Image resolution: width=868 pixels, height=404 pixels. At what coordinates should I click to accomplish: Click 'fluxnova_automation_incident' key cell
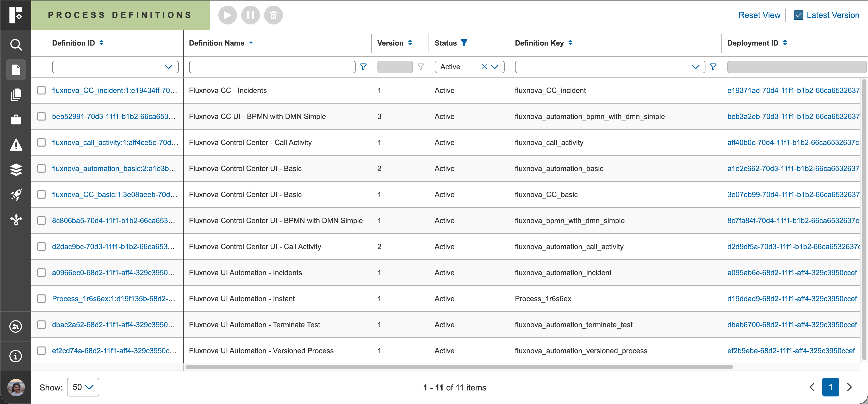coord(563,272)
